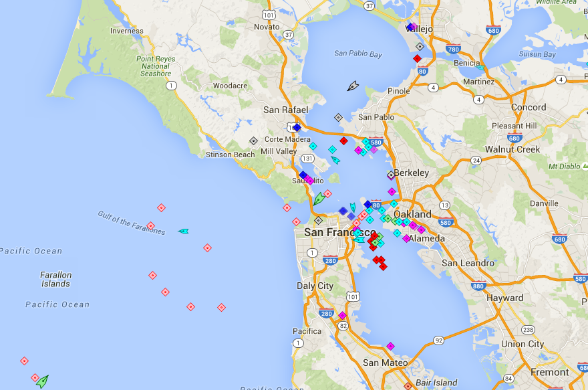
Task: Select the pink marker near Farallon Islands label
Action: (152, 275)
